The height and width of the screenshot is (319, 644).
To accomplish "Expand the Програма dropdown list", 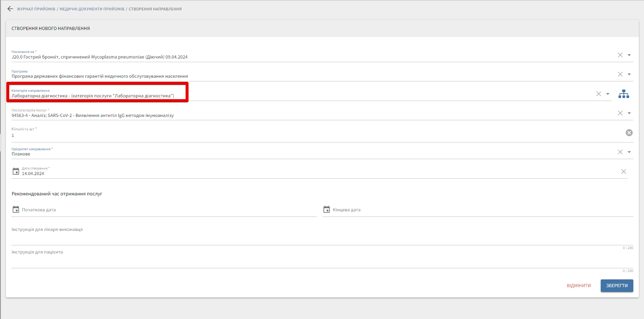I will [x=629, y=74].
